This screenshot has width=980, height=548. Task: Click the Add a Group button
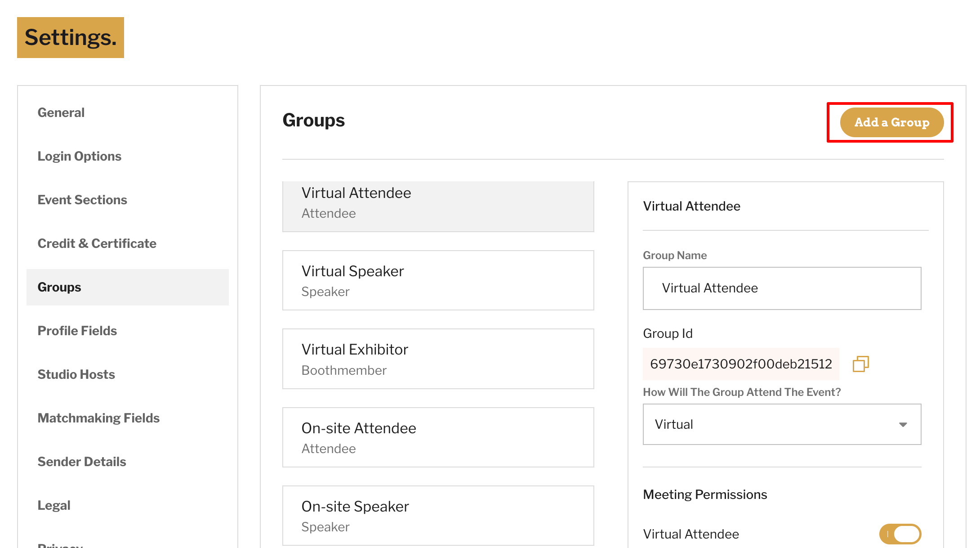pyautogui.click(x=891, y=122)
